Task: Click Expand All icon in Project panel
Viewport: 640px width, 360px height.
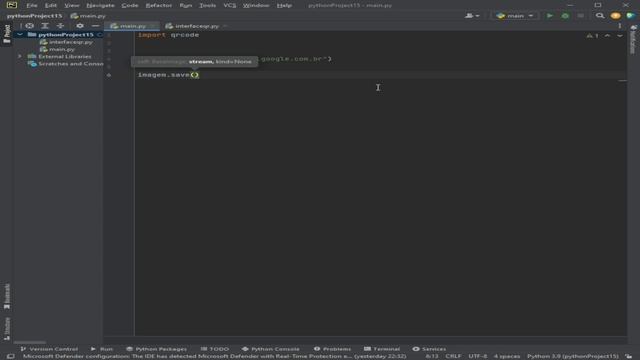Action: point(45,26)
